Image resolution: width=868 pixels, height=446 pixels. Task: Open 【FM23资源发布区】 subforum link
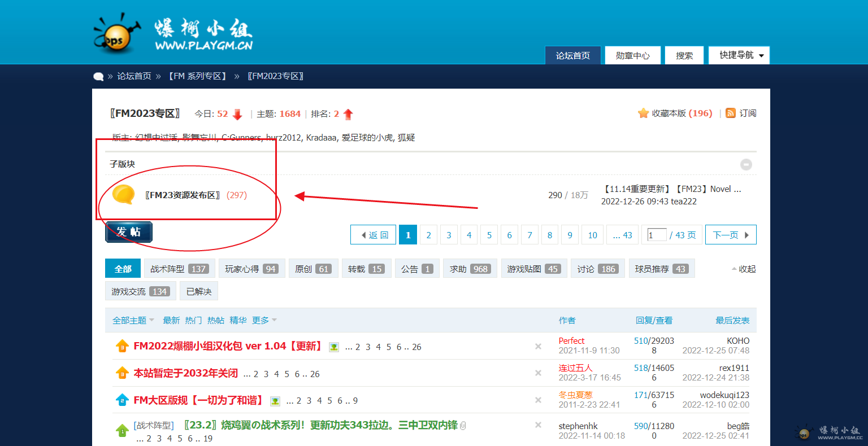click(x=183, y=195)
